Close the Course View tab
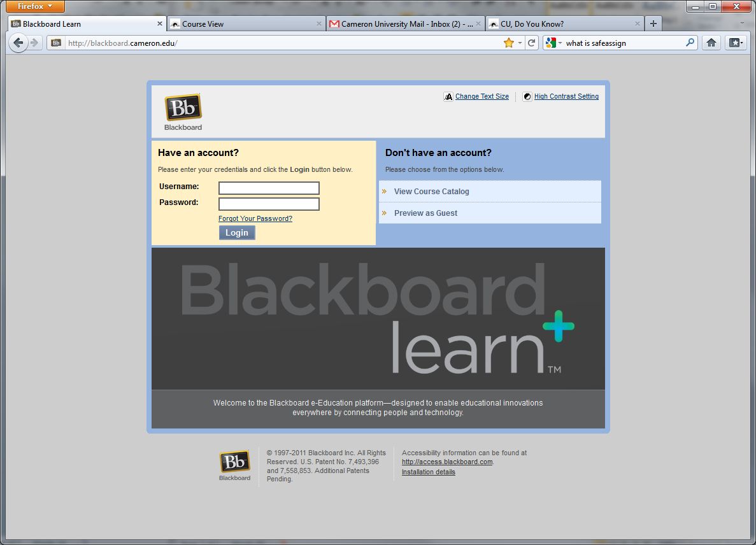Viewport: 756px width, 545px height. (318, 24)
